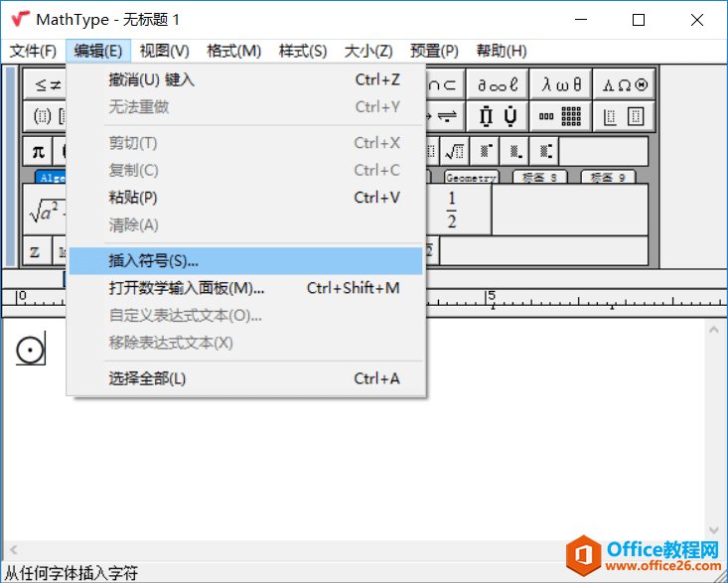728x583 pixels.
Task: Open the 文件(F) menu
Action: click(x=33, y=51)
